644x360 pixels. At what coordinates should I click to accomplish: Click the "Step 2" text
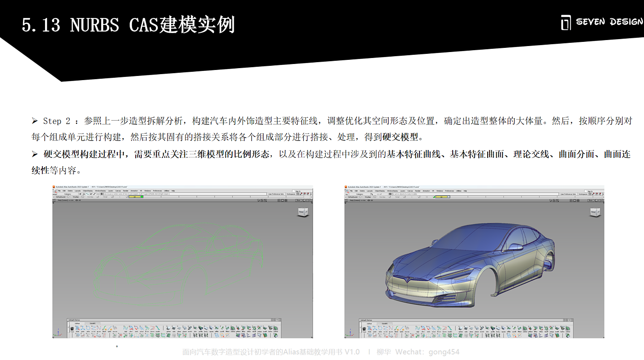click(57, 121)
